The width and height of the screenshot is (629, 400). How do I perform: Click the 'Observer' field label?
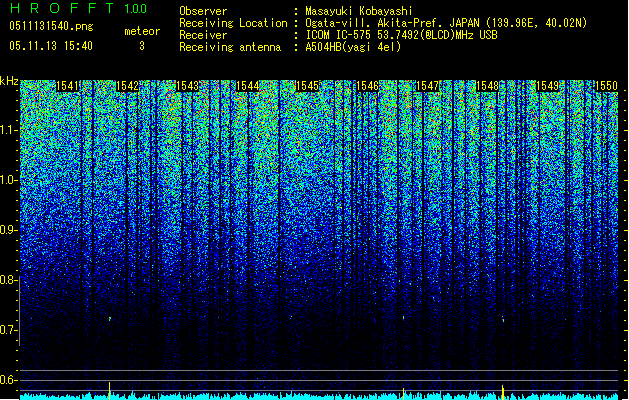203,11
